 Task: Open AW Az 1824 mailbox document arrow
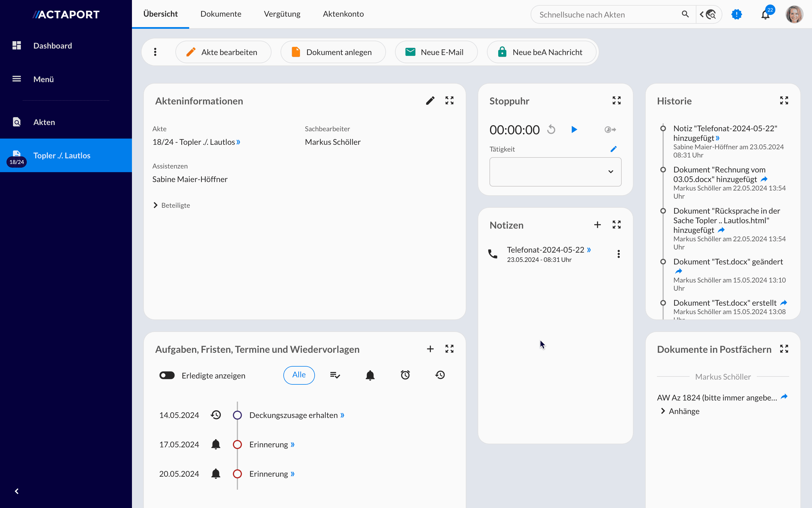(784, 397)
